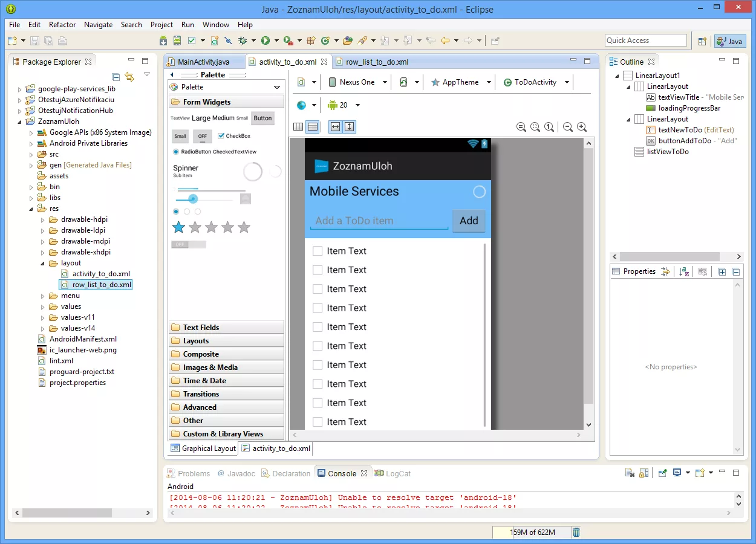Toggle the OFF Switch widget in Palette

tap(189, 244)
